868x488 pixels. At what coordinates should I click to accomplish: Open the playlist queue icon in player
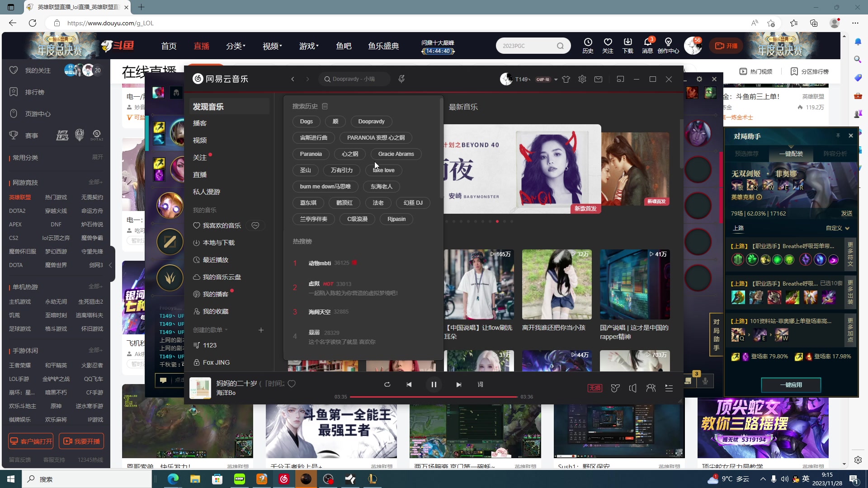click(669, 388)
